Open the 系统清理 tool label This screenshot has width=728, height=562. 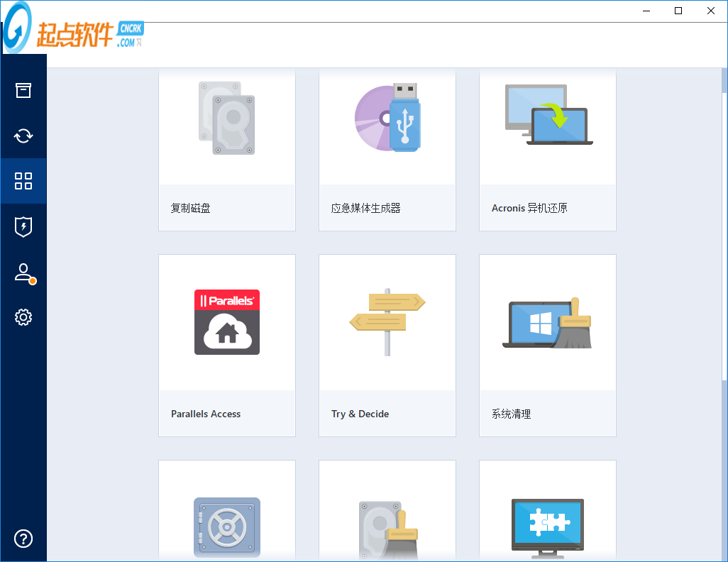(511, 414)
